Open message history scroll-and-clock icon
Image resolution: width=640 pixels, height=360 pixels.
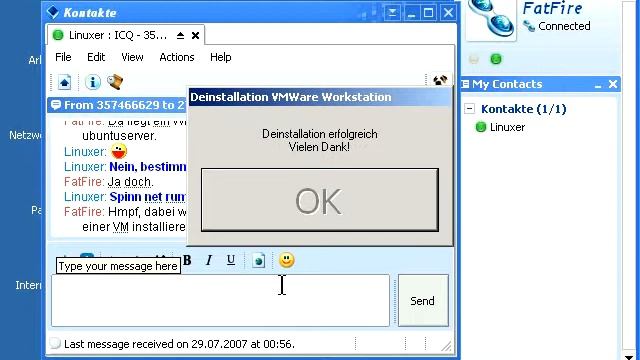click(x=115, y=82)
